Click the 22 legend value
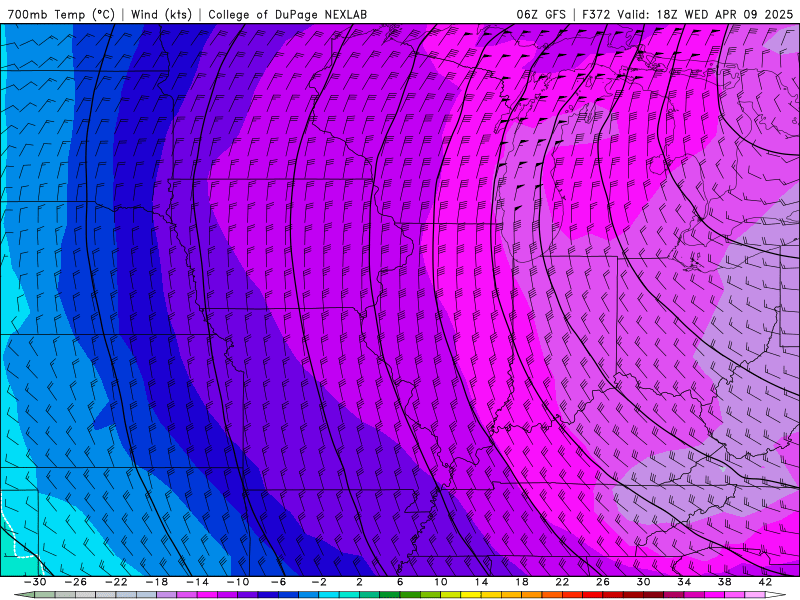This screenshot has height=600, width=800. pos(562,582)
